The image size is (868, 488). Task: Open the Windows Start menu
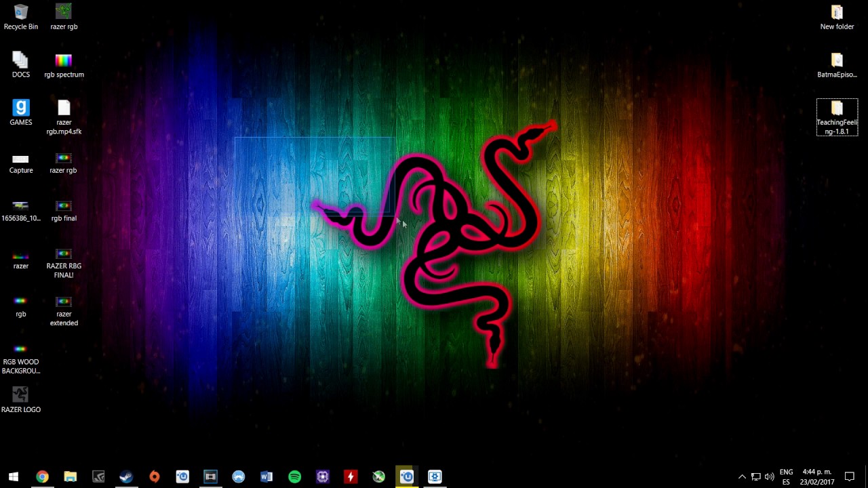pos(14,476)
